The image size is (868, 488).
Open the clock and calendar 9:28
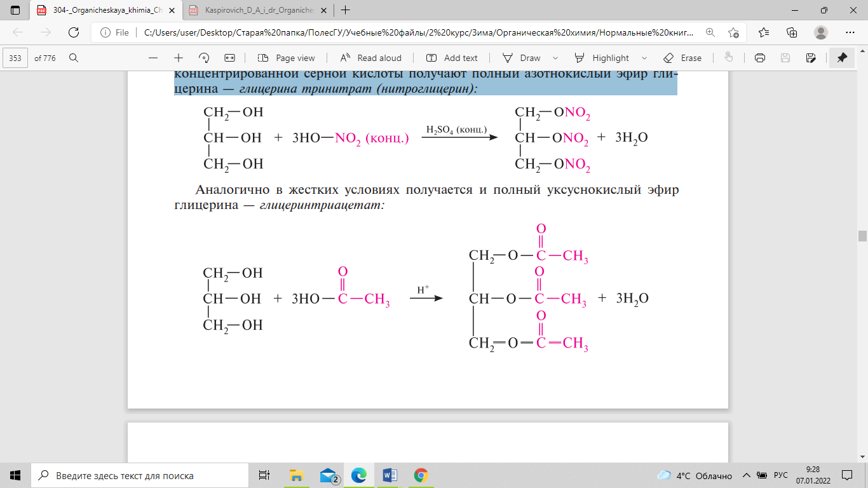tap(813, 475)
